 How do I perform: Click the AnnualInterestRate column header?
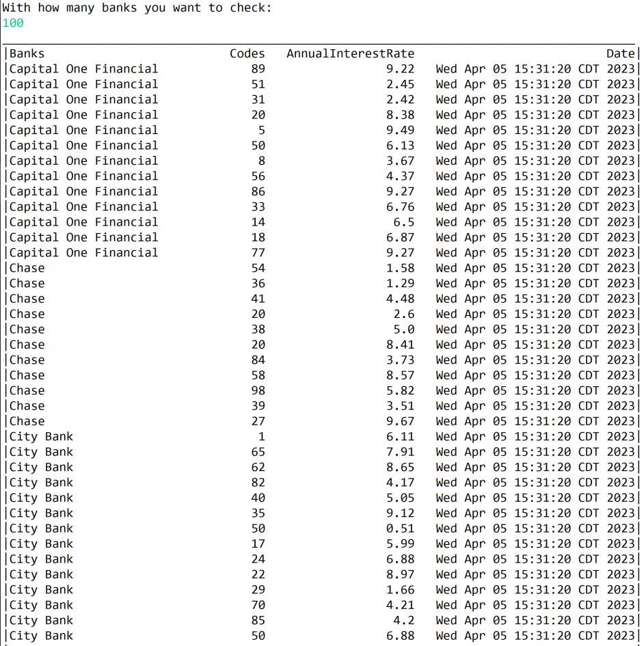click(351, 53)
